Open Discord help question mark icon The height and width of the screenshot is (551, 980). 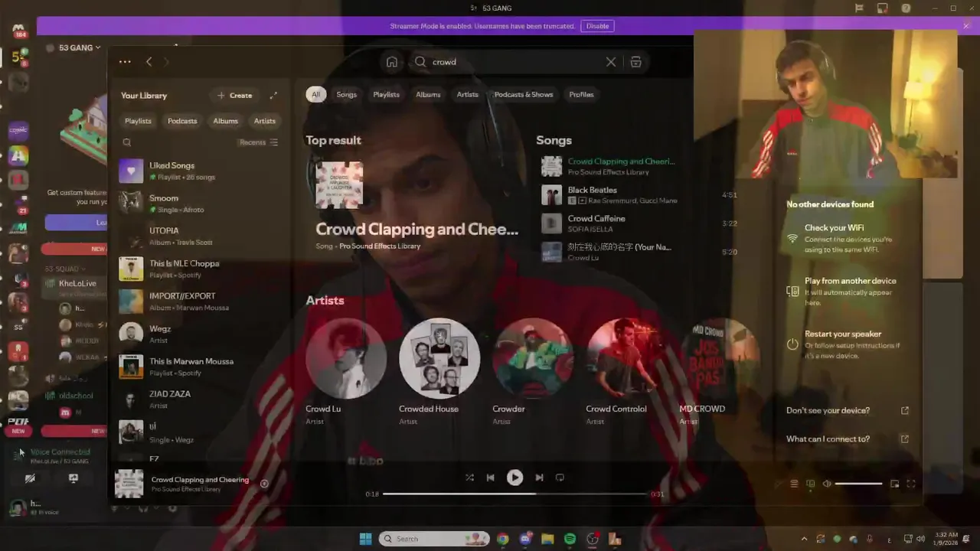tap(906, 8)
